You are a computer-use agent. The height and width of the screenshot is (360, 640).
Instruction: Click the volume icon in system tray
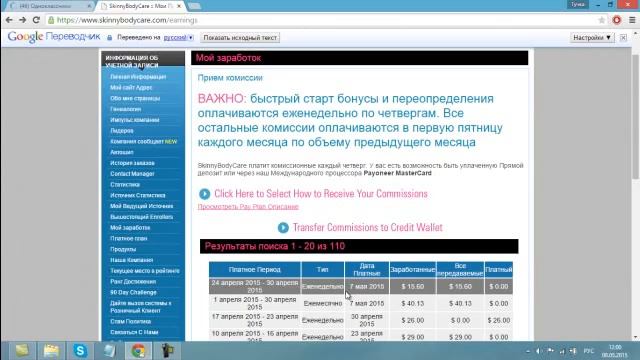tap(539, 351)
